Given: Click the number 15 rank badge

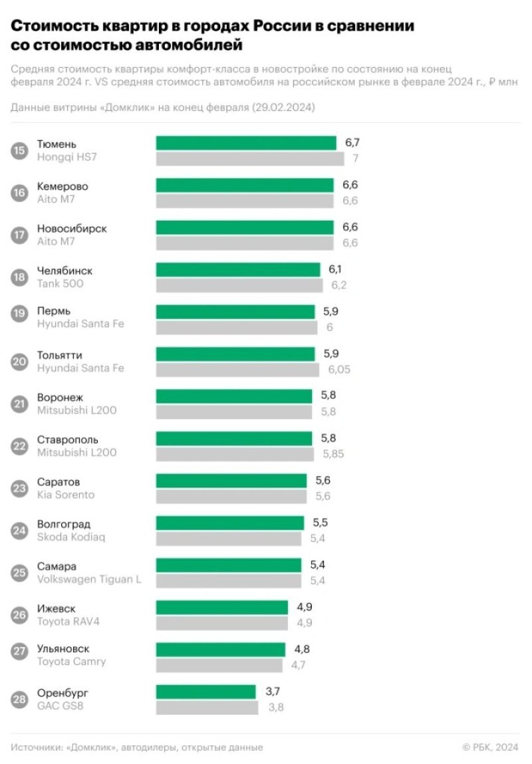Looking at the screenshot, I should (x=19, y=150).
